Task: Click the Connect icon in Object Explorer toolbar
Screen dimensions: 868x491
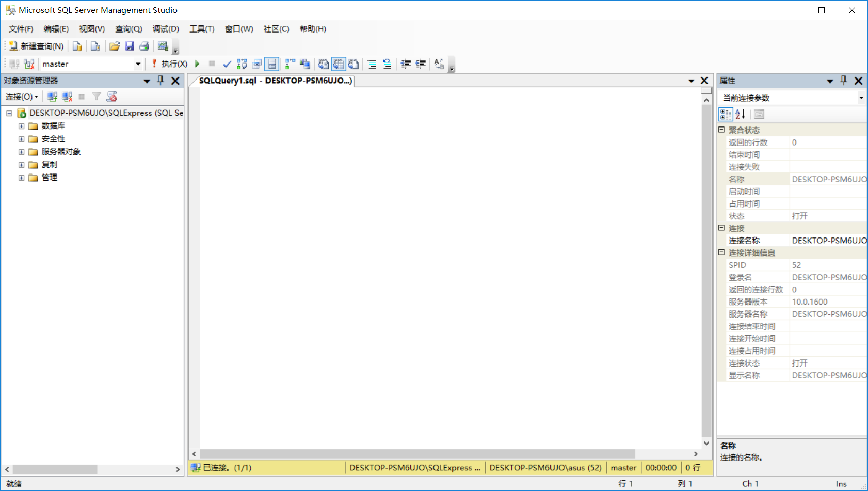Action: (x=52, y=97)
